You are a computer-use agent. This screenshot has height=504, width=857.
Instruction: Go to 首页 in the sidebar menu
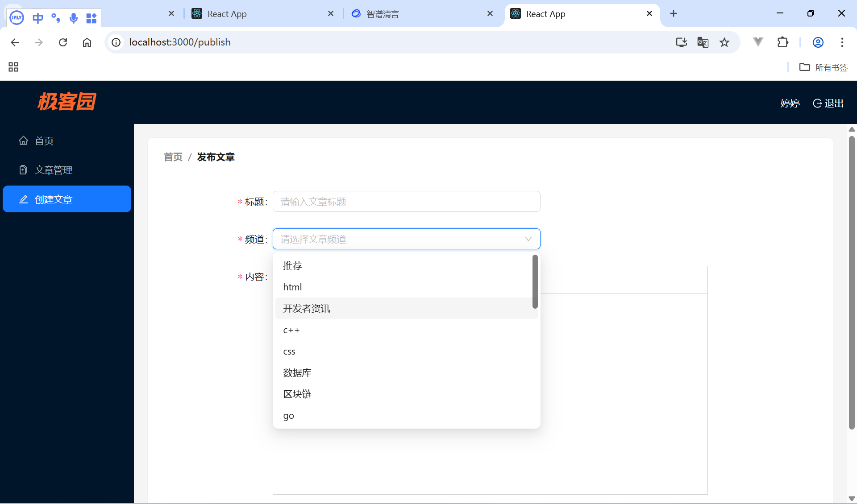[44, 140]
